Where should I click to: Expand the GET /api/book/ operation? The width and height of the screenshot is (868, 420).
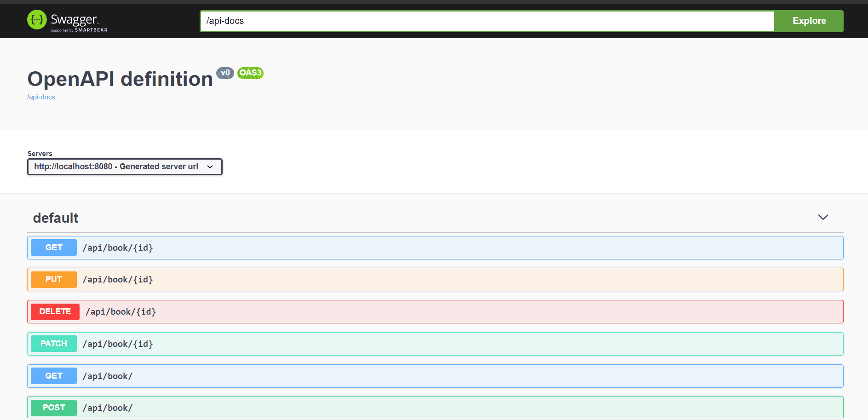[414, 376]
